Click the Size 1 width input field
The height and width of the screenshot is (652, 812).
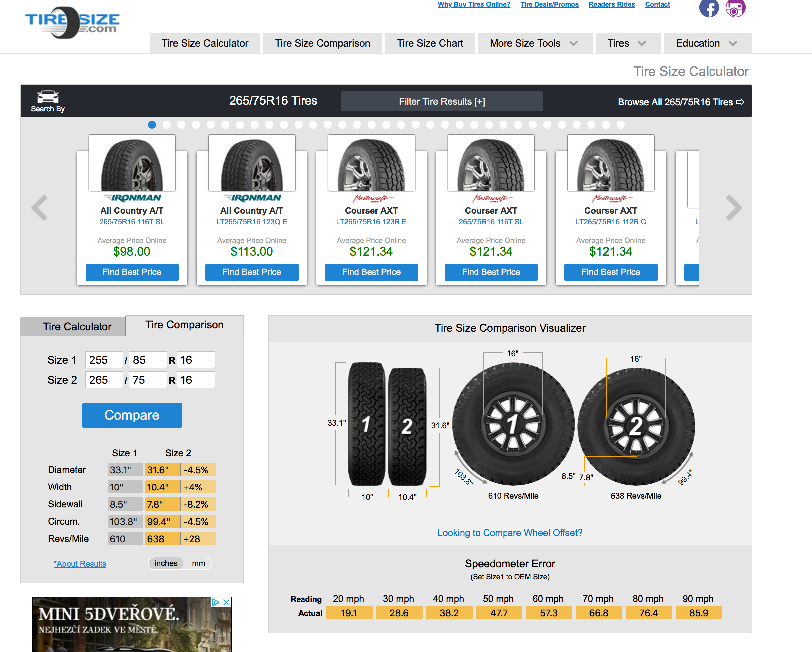point(103,360)
